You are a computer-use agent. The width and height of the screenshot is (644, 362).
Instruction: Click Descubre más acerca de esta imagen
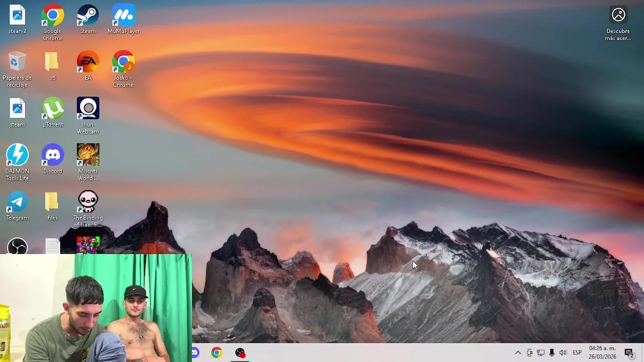(618, 24)
